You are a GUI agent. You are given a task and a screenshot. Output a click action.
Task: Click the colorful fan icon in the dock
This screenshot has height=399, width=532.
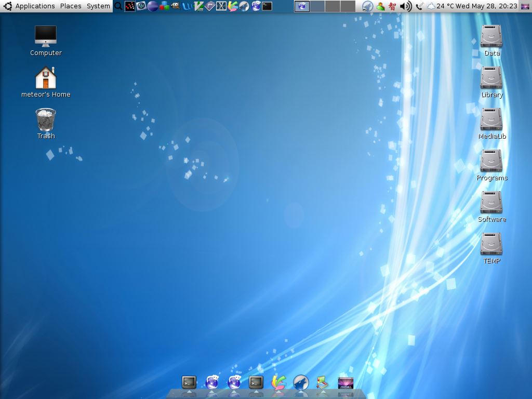(278, 382)
